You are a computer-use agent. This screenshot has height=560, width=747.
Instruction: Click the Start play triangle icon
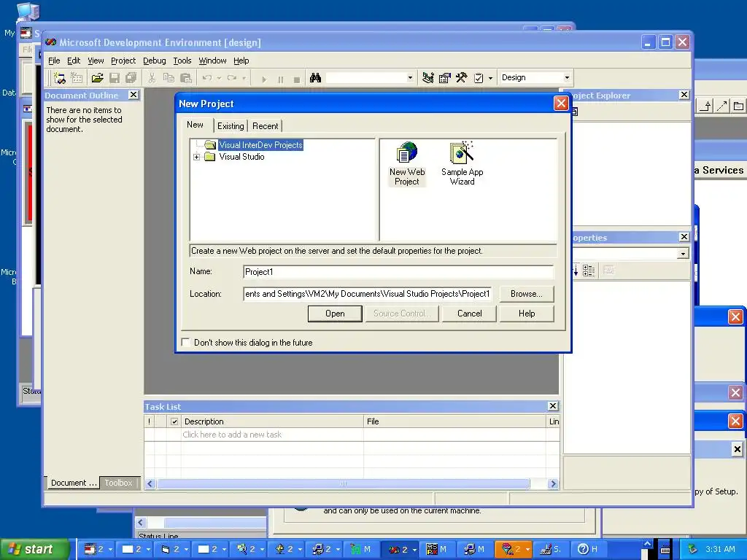pos(264,79)
